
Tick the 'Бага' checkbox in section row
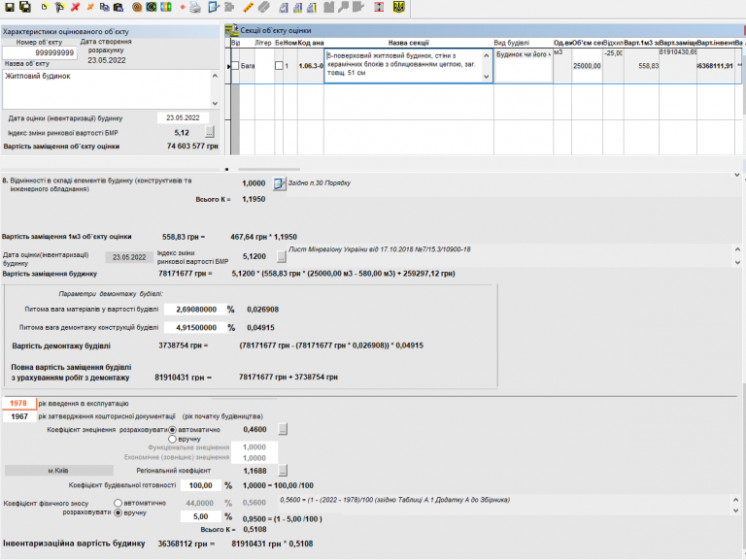(234, 66)
